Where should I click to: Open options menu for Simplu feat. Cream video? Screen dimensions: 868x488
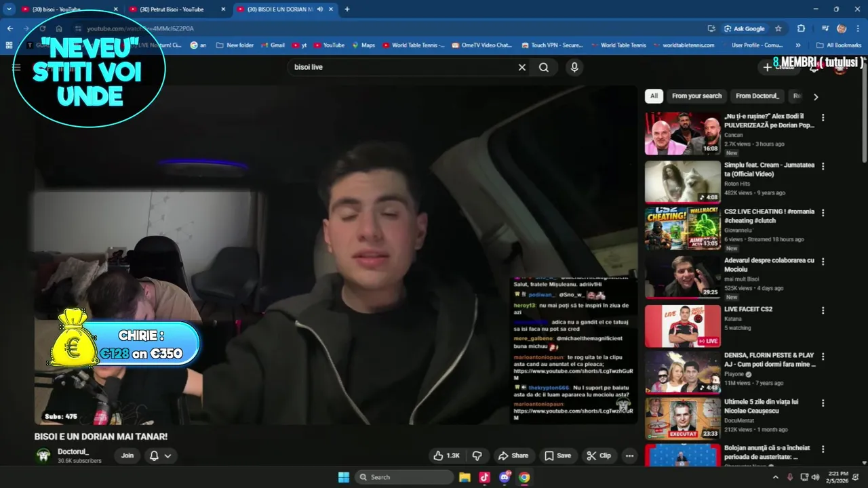click(823, 166)
